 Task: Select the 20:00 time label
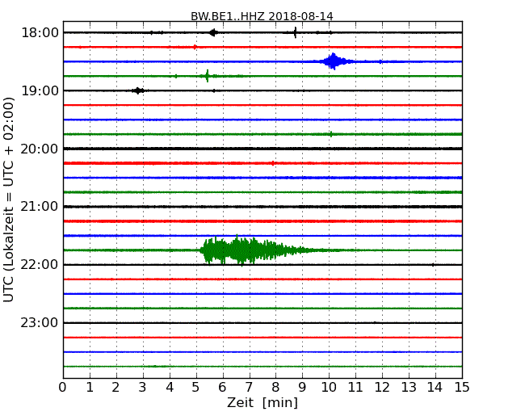(x=40, y=149)
